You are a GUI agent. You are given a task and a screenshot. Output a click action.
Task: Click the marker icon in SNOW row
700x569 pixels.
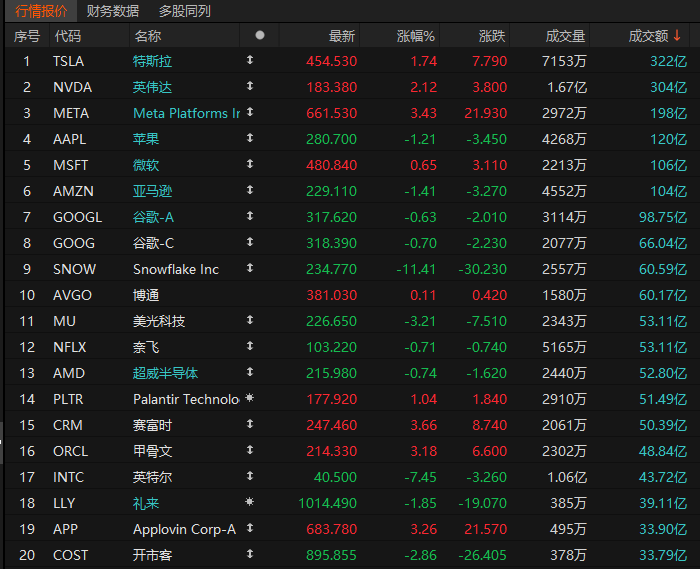[250, 267]
